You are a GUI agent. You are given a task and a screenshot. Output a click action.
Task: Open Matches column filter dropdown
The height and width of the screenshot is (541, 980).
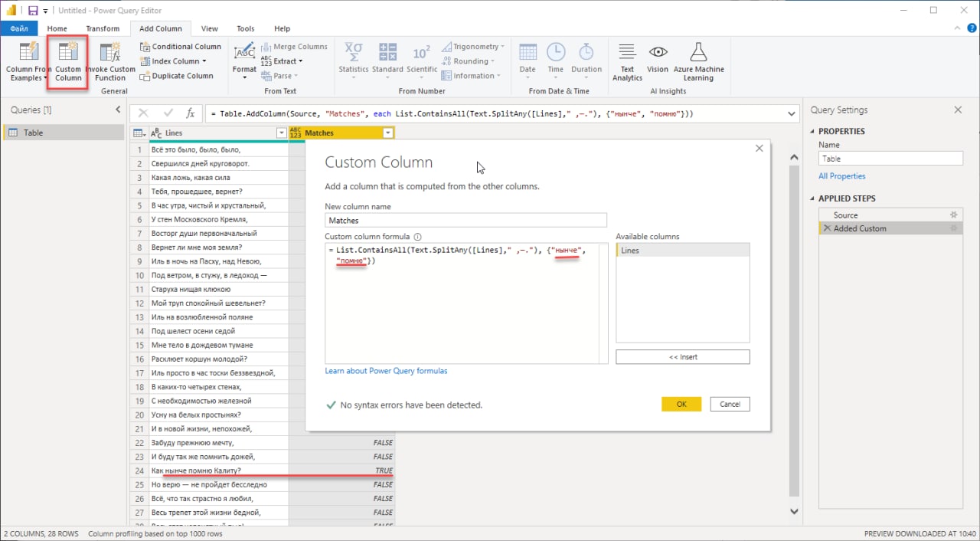tap(388, 133)
